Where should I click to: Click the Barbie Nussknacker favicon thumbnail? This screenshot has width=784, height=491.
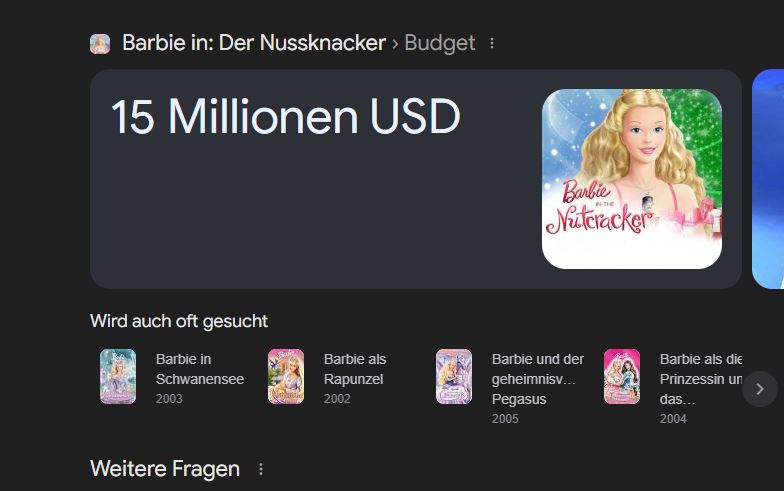point(100,44)
